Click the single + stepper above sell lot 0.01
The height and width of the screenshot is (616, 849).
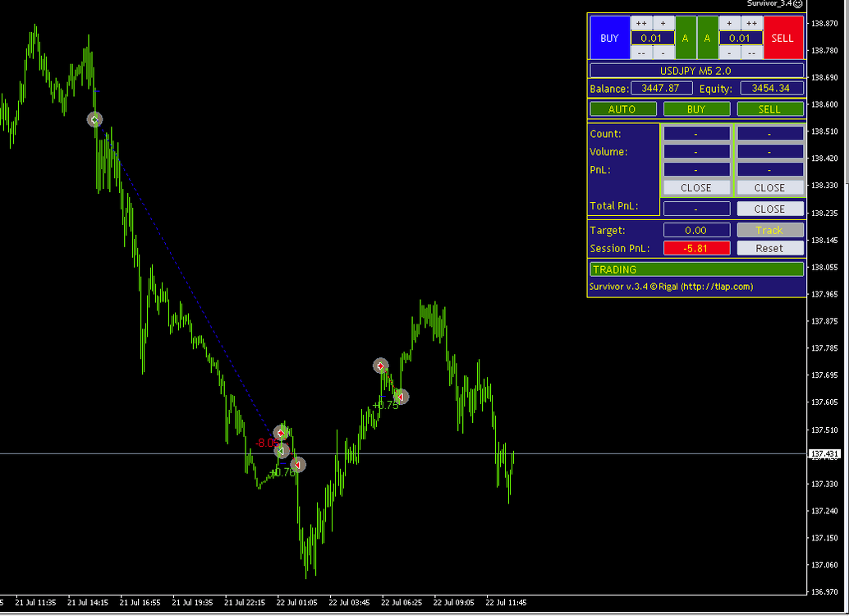[729, 23]
